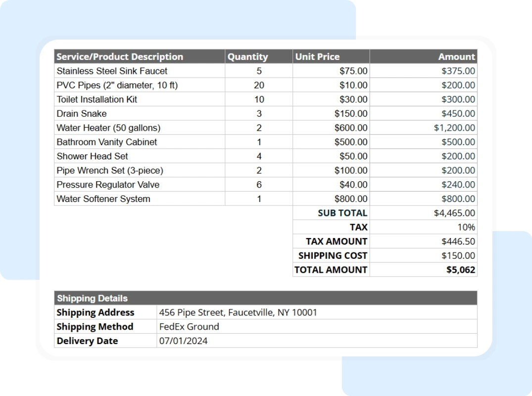Viewport: 532px width, 396px height.
Task: Click the Quantity column header
Action: 248,56
